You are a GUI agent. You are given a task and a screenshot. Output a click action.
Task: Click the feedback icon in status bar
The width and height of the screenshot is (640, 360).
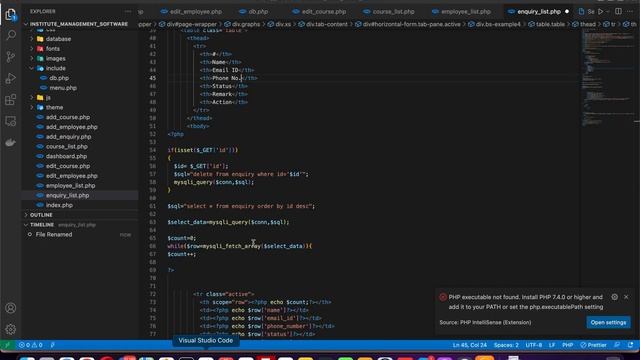tap(617, 345)
